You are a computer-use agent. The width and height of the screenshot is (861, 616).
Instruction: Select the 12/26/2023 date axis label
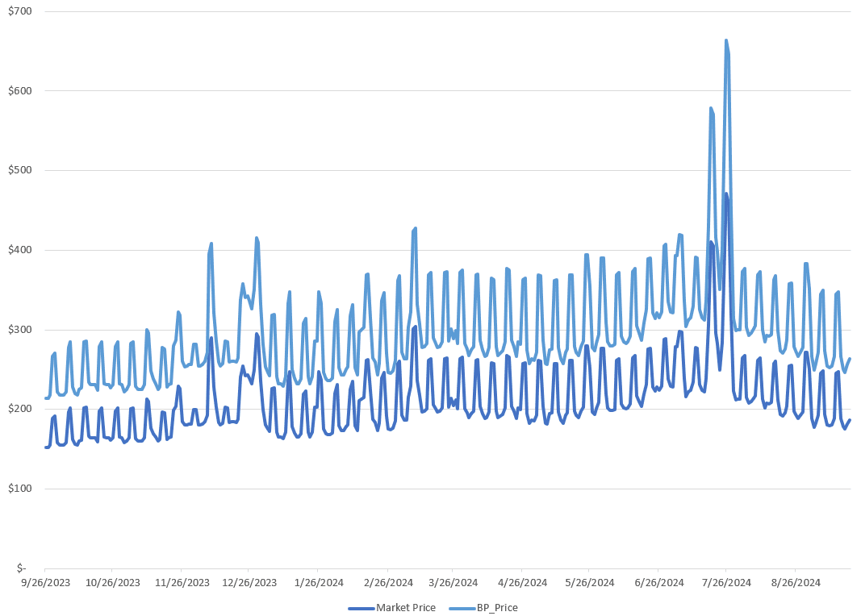249,583
